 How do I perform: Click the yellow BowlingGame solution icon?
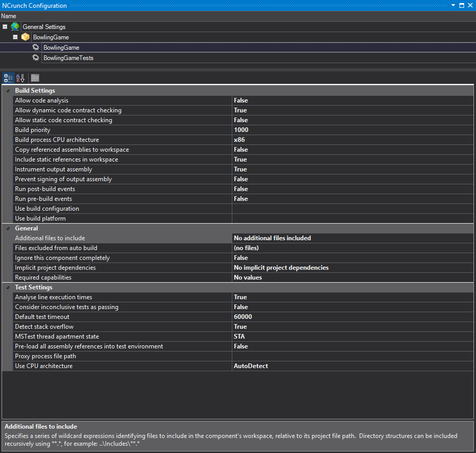coord(25,37)
